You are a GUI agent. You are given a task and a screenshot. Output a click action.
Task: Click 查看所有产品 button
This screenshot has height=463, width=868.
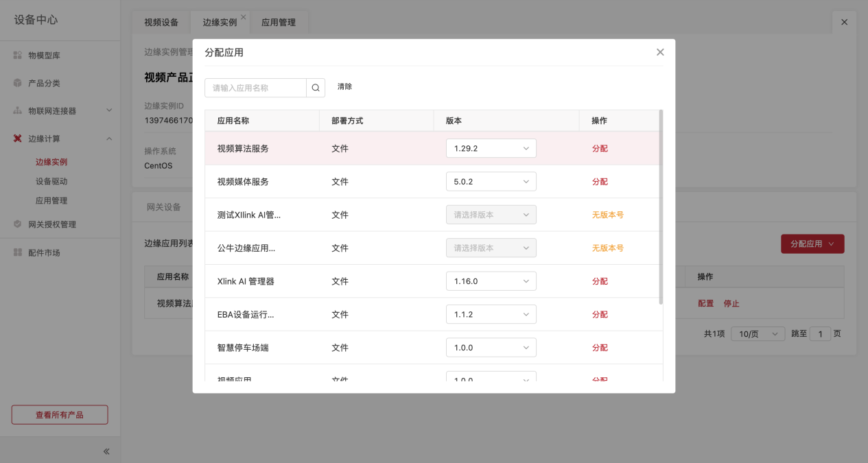coord(60,415)
